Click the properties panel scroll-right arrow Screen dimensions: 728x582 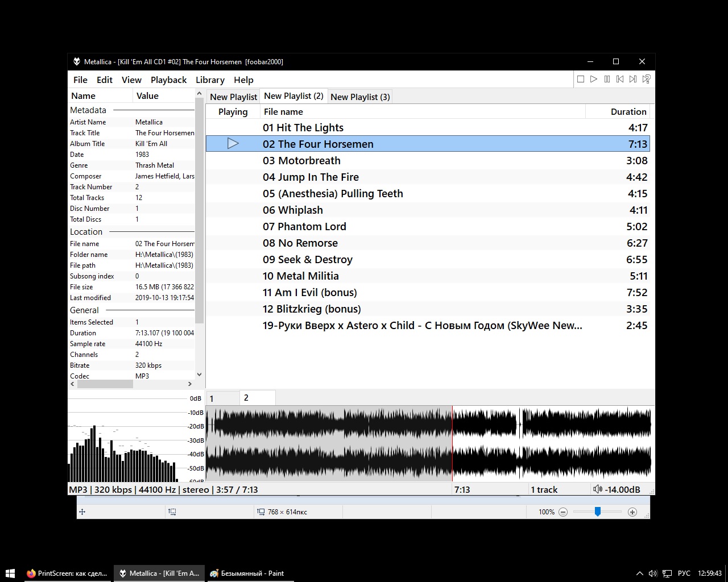(x=190, y=384)
